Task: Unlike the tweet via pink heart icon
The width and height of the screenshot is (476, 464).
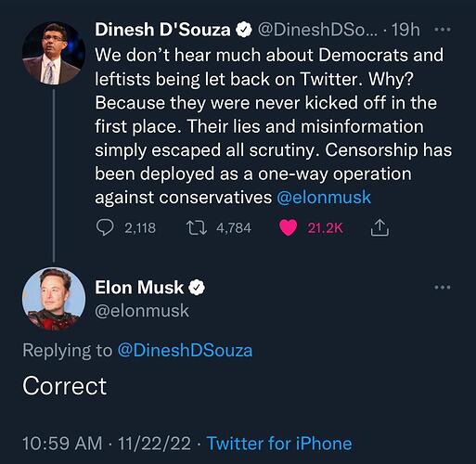Action: 288,228
